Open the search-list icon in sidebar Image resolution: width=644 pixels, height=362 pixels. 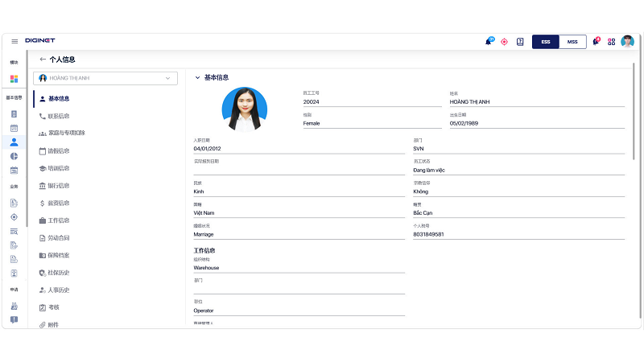point(14,232)
